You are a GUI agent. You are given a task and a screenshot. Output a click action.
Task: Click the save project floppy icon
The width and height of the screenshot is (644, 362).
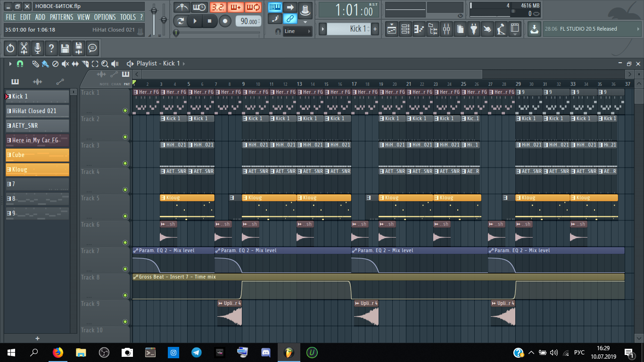65,48
